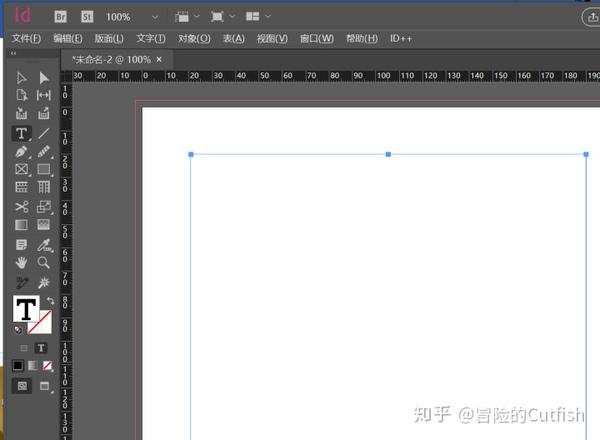Select the Content Collector tool
The image size is (600, 440).
point(21,113)
